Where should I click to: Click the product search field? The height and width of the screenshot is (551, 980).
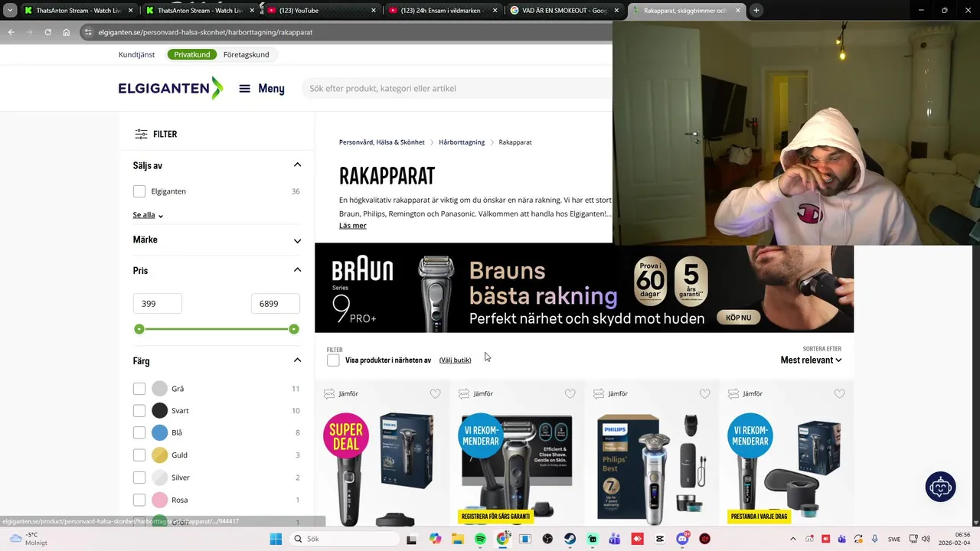point(458,89)
